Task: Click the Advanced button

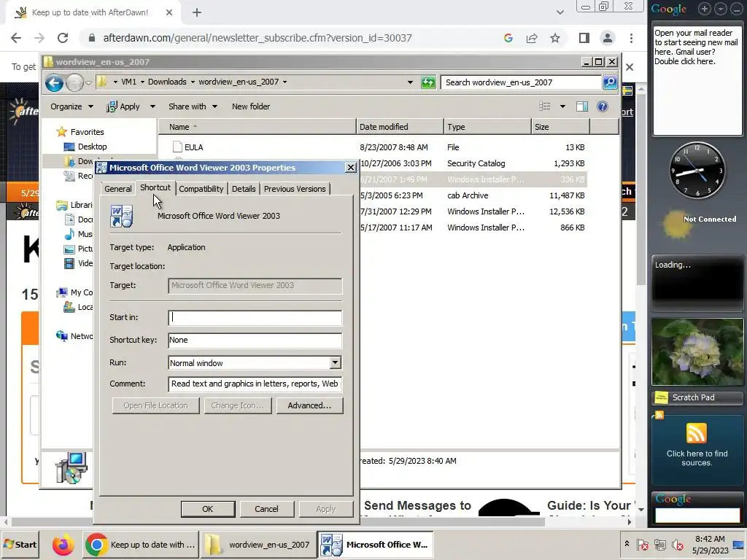Action: click(309, 405)
